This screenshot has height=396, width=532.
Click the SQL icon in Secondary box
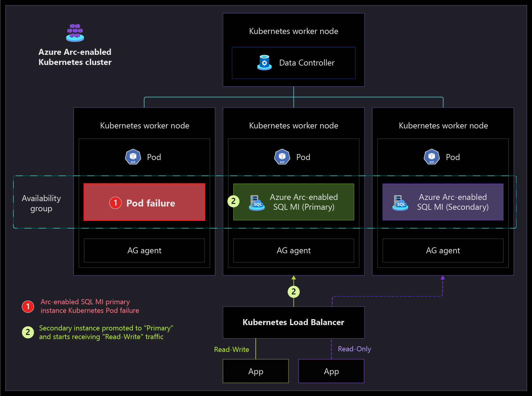[x=400, y=203]
